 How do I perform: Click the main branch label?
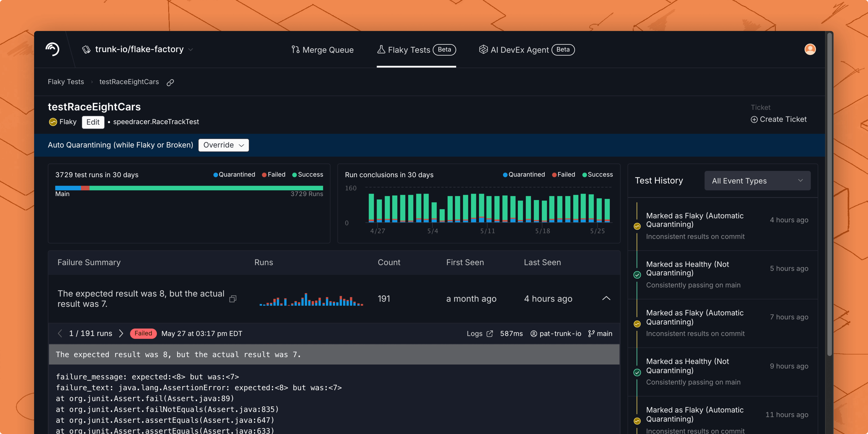[x=604, y=334]
